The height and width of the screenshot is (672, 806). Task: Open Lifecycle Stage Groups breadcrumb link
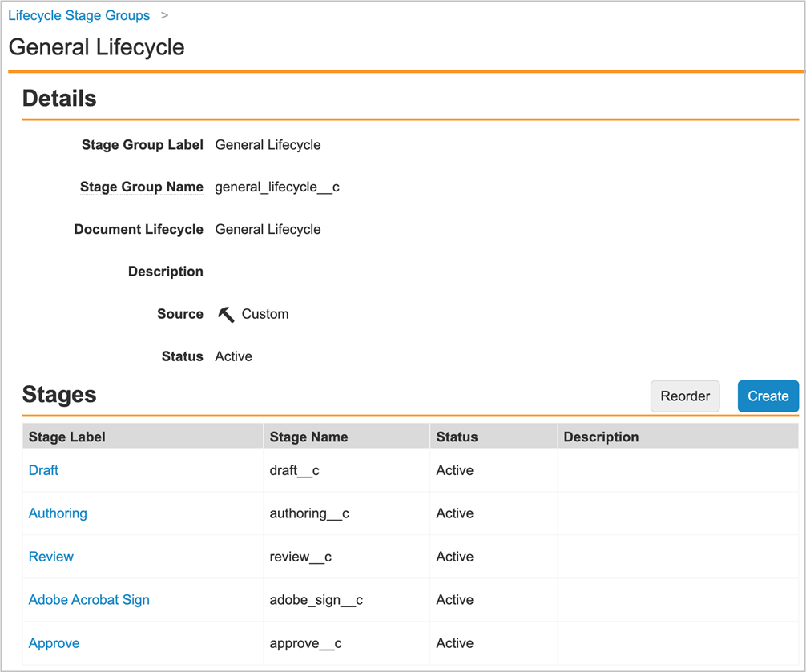tap(79, 15)
